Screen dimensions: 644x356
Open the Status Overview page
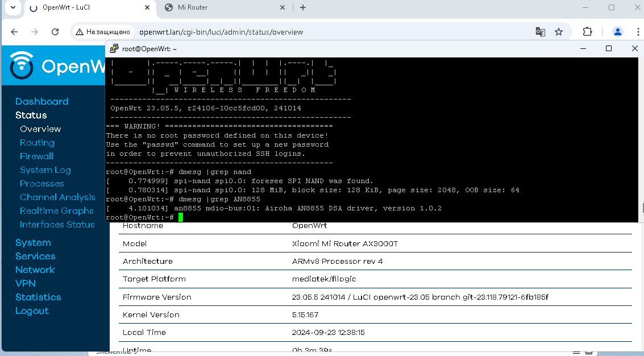(40, 129)
